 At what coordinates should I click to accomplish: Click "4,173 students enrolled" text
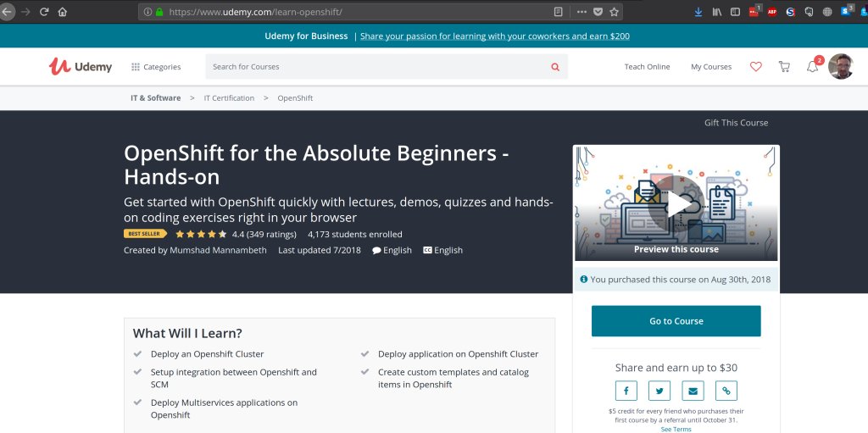(355, 234)
